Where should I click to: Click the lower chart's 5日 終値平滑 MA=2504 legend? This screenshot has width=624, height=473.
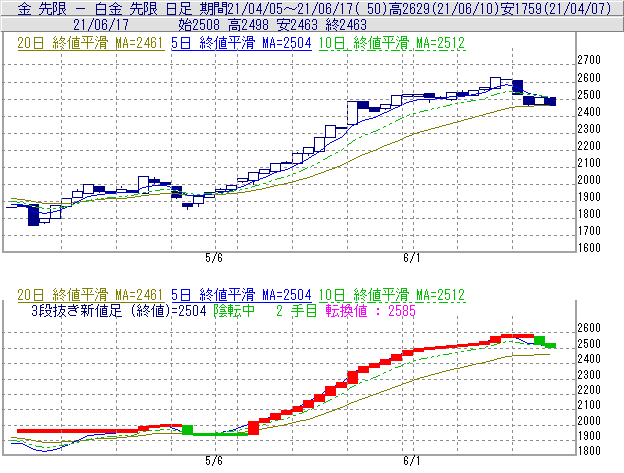pyautogui.click(x=241, y=295)
